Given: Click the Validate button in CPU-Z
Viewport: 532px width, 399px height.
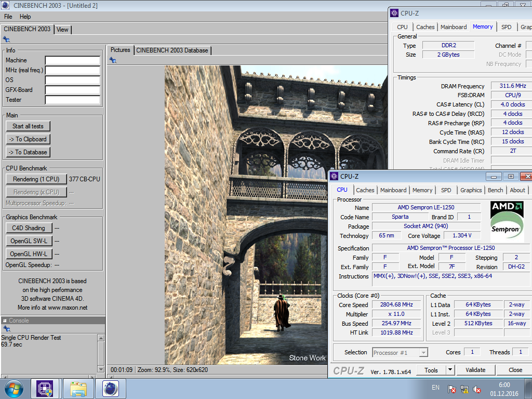Looking at the screenshot, I should [475, 370].
